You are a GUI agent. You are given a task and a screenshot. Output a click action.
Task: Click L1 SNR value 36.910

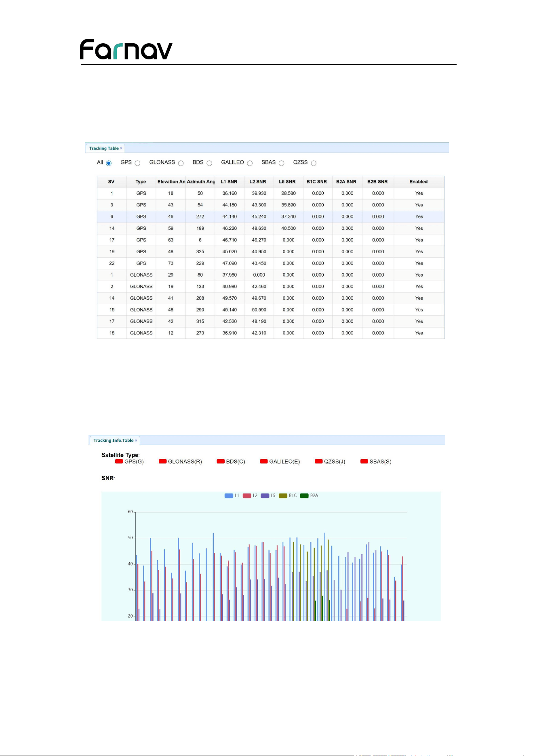click(x=230, y=333)
